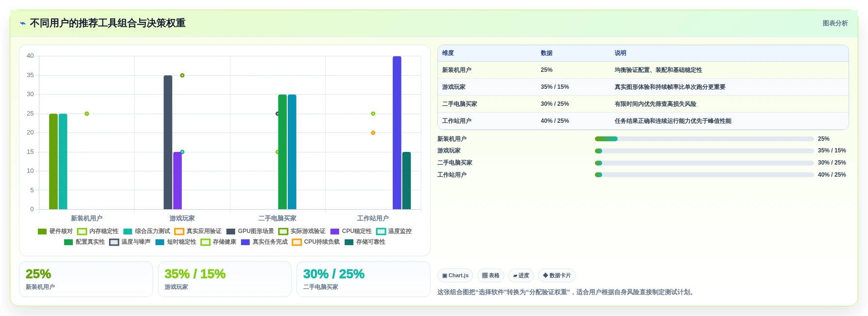
Task: Click the teal 25 bar for 新装机用户
Action: (x=63, y=162)
